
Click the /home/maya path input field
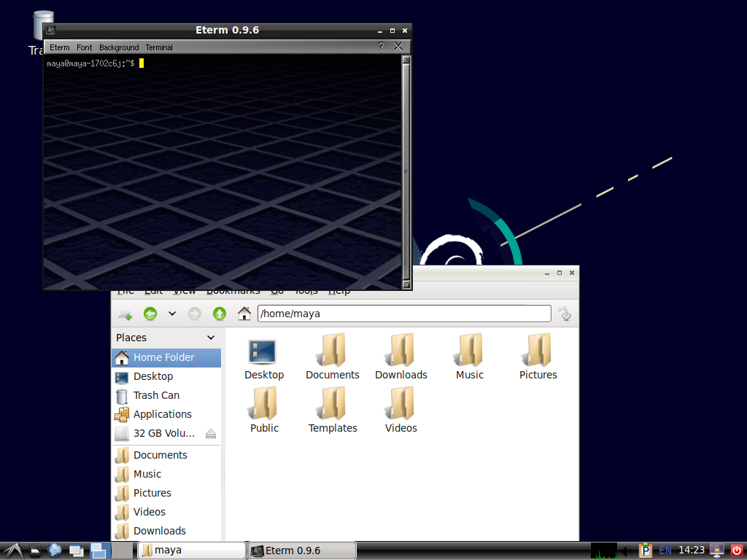[403, 314]
